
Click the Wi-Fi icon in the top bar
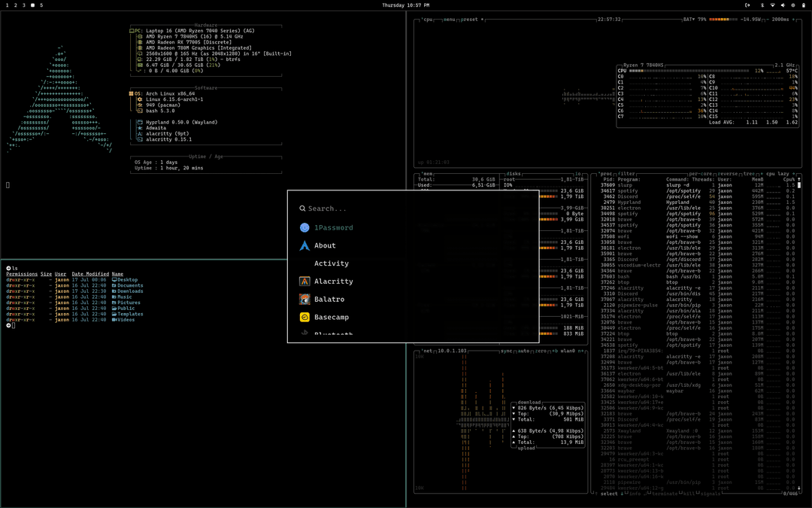pos(773,5)
